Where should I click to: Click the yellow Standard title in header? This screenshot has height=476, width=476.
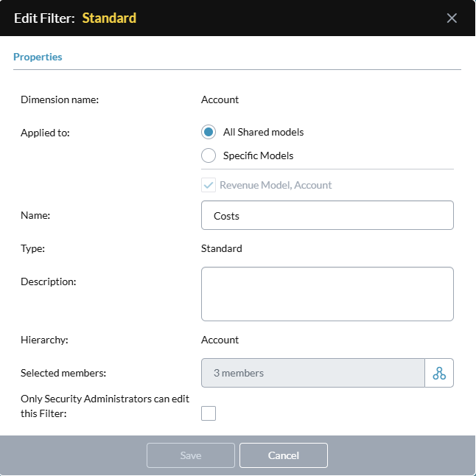coord(109,18)
